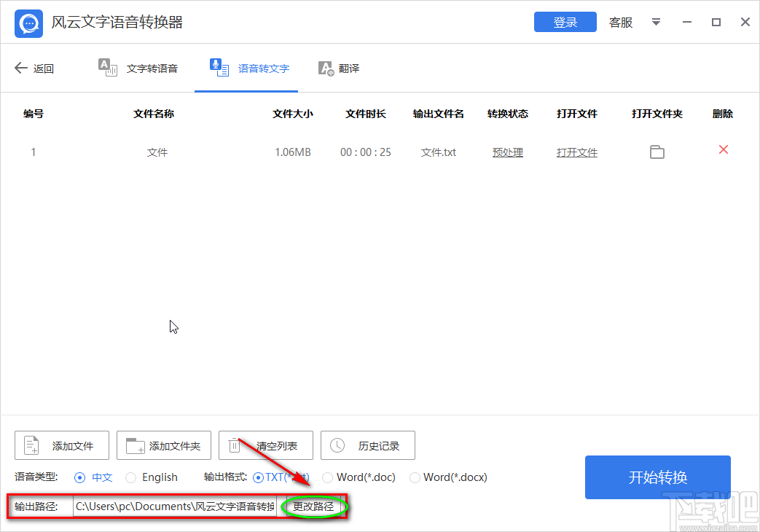Switch to the 翻译 tab
Image resolution: width=760 pixels, height=532 pixels.
click(x=339, y=68)
